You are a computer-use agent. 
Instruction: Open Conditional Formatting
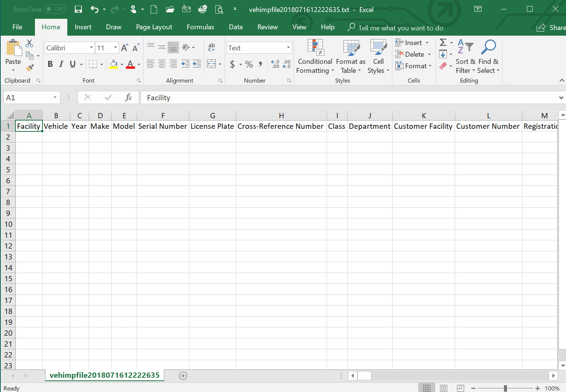click(x=315, y=56)
